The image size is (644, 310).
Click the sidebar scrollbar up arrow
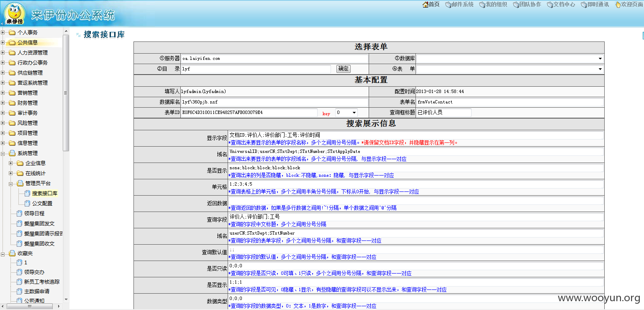66,31
